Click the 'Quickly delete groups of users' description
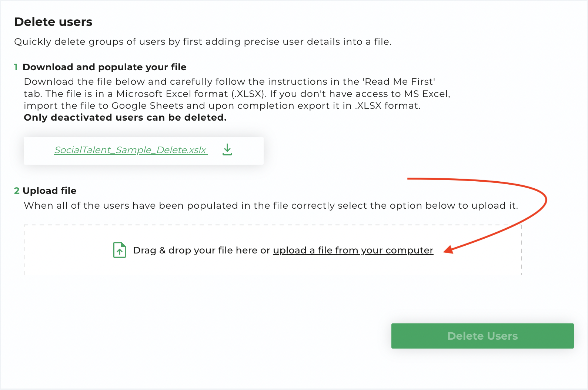The width and height of the screenshot is (588, 390). click(203, 42)
